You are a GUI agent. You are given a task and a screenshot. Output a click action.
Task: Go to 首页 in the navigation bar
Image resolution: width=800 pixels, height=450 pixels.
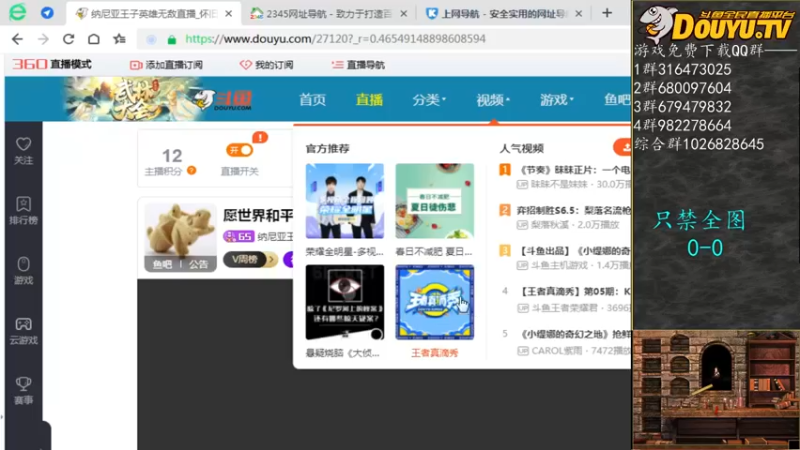coord(312,100)
